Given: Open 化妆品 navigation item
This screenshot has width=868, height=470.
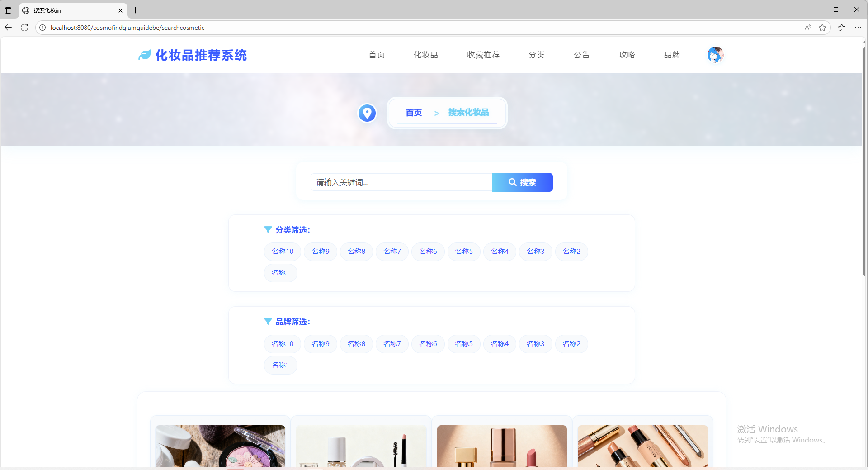Looking at the screenshot, I should point(426,55).
